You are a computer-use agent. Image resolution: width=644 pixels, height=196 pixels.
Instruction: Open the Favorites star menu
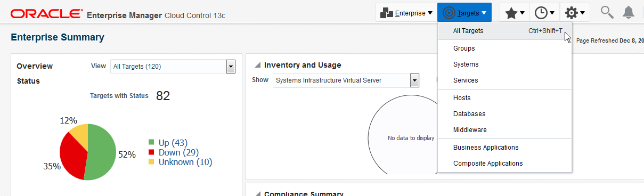coord(515,12)
